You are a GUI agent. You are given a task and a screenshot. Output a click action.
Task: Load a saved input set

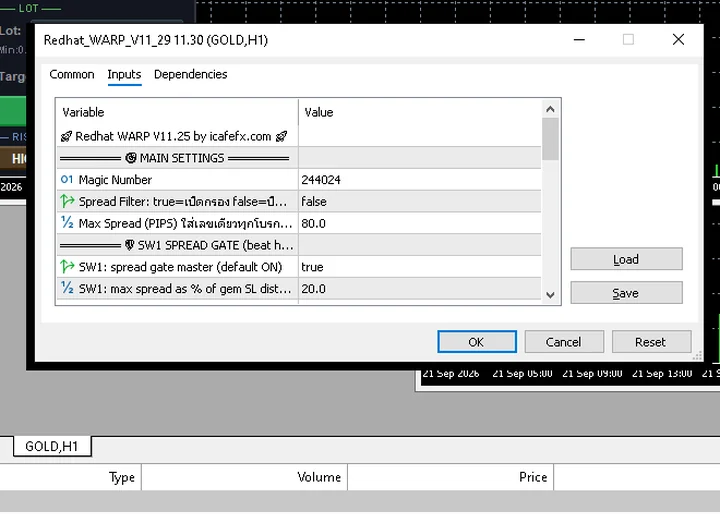point(626,259)
